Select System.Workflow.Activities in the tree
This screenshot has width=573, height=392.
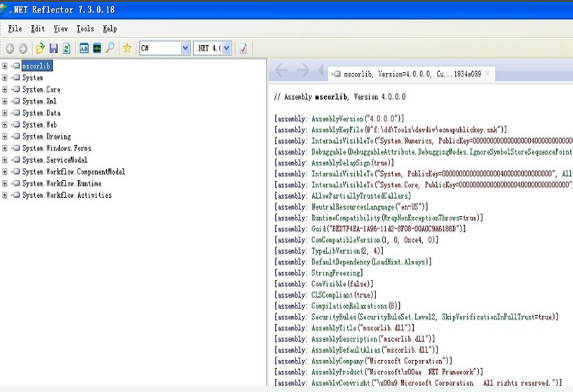click(x=67, y=195)
